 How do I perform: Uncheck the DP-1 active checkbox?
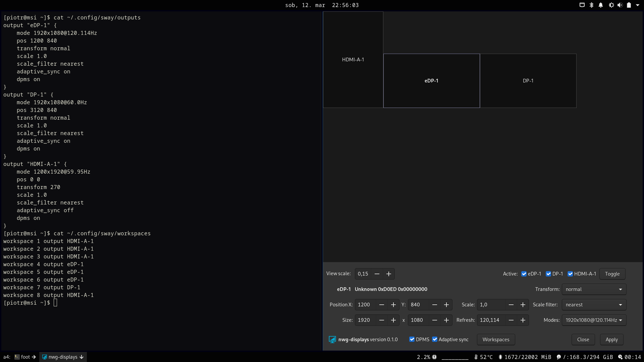click(x=548, y=274)
